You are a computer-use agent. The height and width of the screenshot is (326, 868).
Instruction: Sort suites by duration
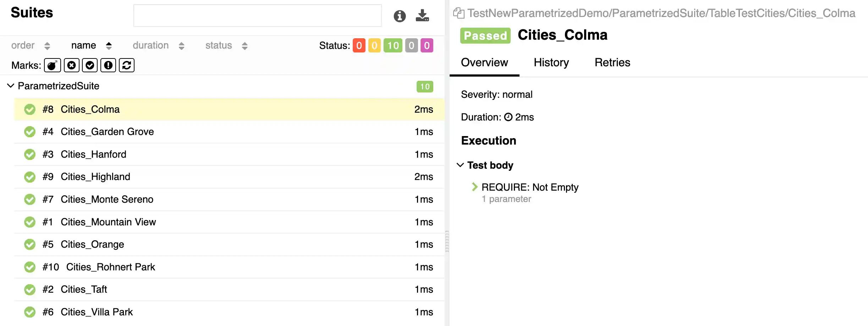pyautogui.click(x=158, y=46)
